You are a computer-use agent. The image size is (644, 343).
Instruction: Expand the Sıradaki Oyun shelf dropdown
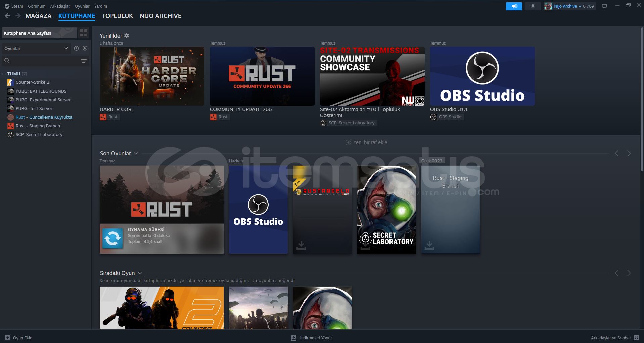coord(140,273)
